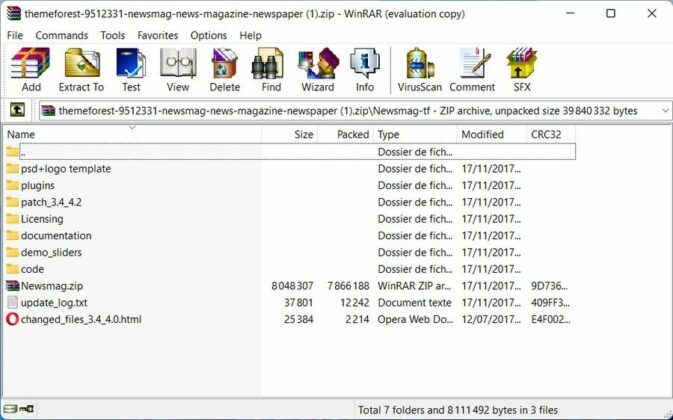Expand the archive path dropdown
Image resolution: width=673 pixels, height=420 pixels.
tap(664, 111)
